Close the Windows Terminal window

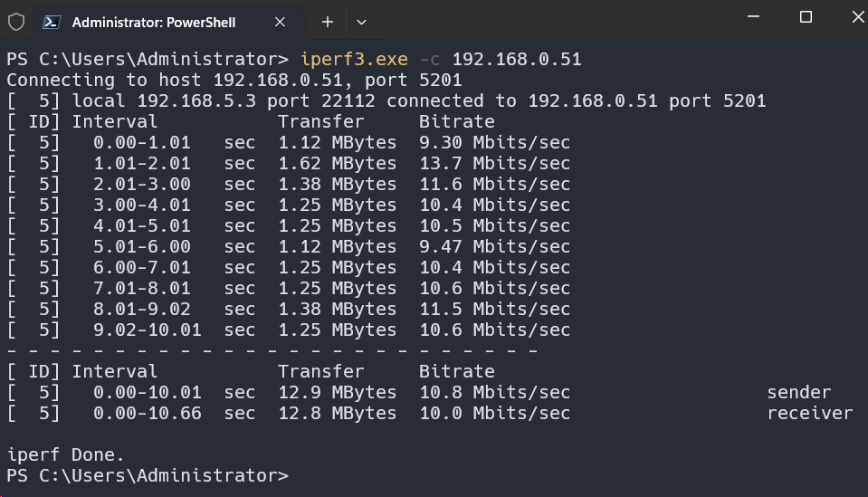[846, 17]
